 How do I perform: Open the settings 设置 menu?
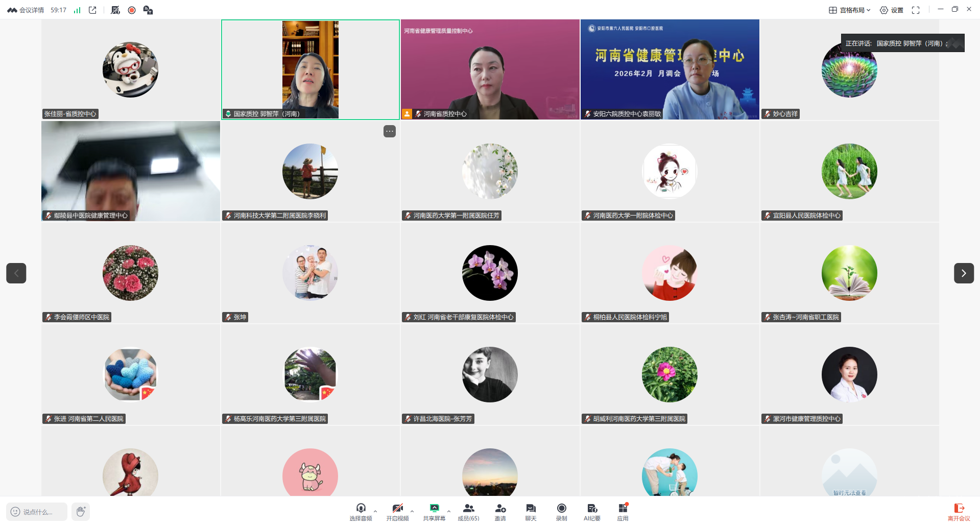click(x=892, y=9)
